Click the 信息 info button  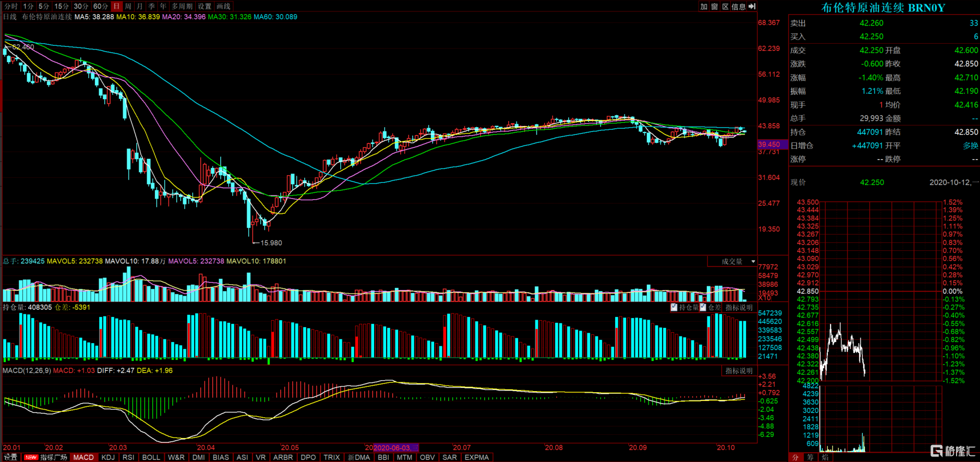tap(738, 7)
